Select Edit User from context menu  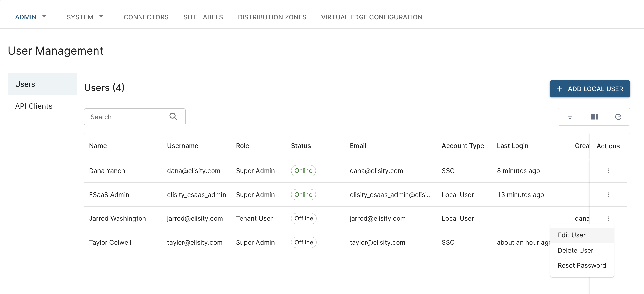coord(572,235)
